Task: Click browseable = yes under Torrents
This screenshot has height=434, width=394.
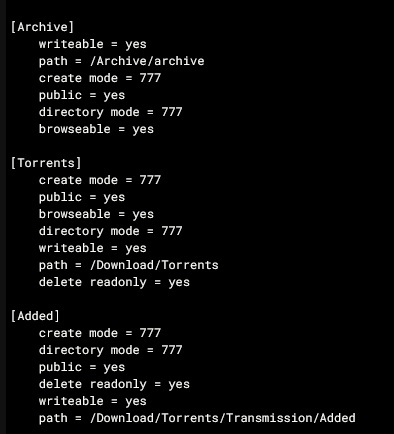Action: click(96, 214)
